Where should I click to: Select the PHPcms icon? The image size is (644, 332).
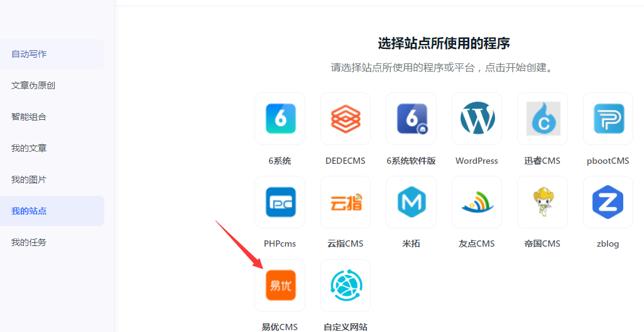tap(280, 202)
